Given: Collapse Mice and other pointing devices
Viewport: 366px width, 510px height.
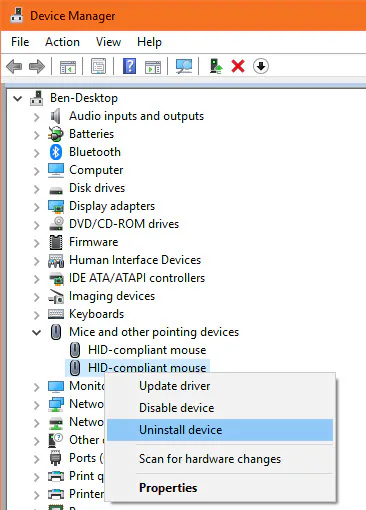Looking at the screenshot, I should click(x=37, y=332).
